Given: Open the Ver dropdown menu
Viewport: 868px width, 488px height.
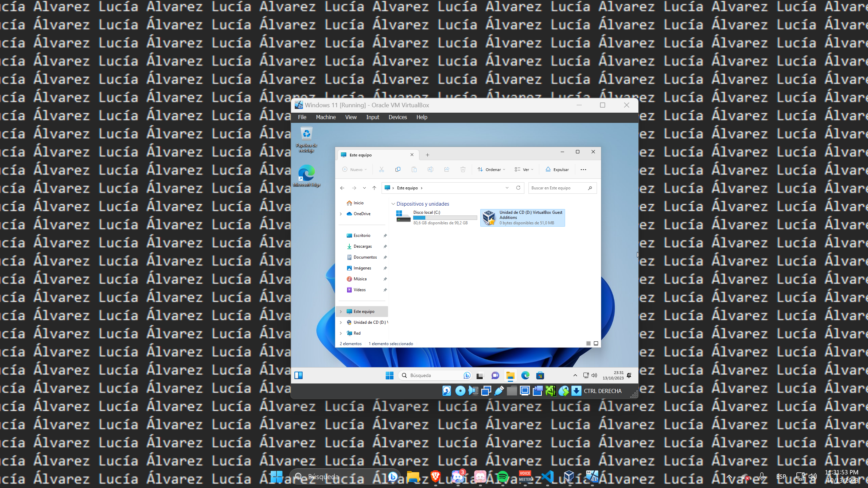Looking at the screenshot, I should [524, 169].
